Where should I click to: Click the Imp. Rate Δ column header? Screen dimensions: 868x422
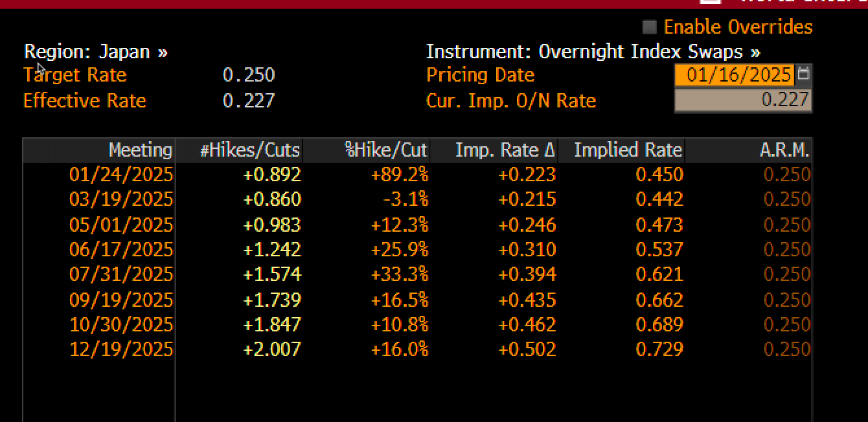point(505,150)
